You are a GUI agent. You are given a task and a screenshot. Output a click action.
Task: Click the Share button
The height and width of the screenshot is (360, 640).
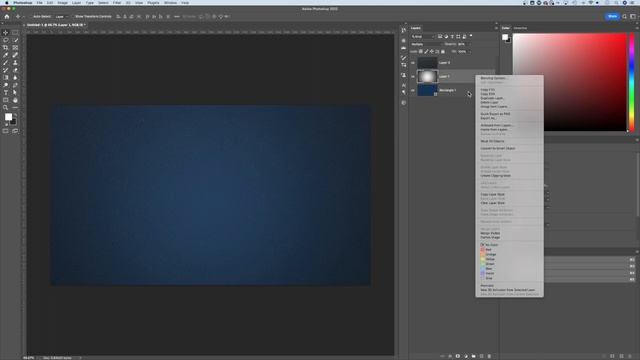click(612, 16)
